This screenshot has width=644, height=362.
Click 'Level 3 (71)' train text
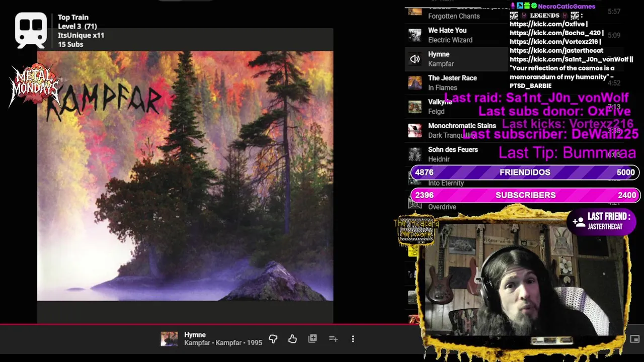tap(77, 26)
